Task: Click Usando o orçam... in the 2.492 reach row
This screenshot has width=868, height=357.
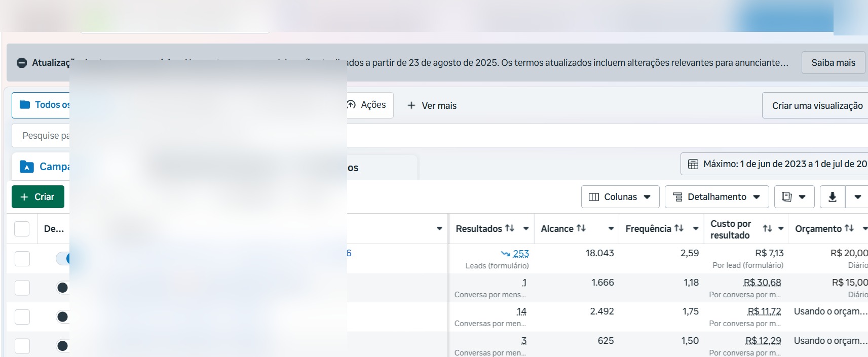Action: click(x=831, y=311)
